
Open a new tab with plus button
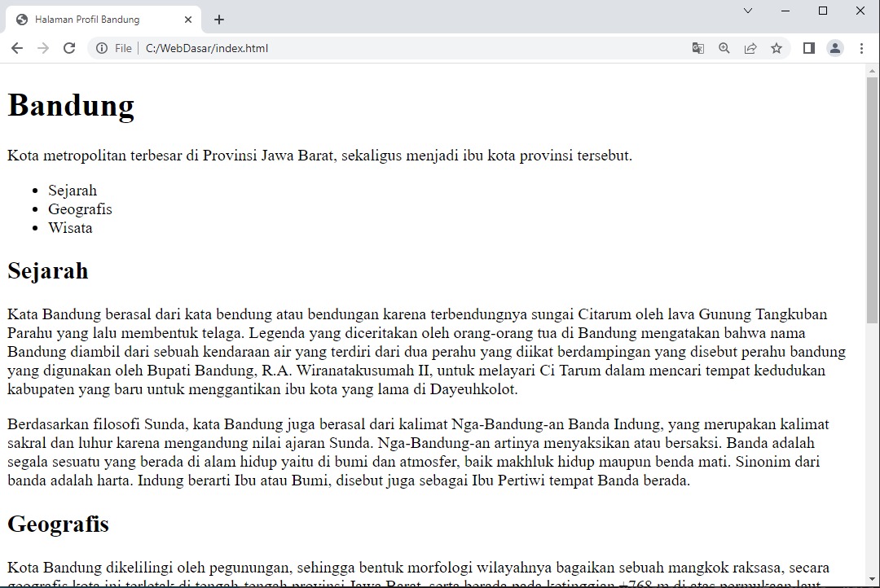tap(219, 20)
